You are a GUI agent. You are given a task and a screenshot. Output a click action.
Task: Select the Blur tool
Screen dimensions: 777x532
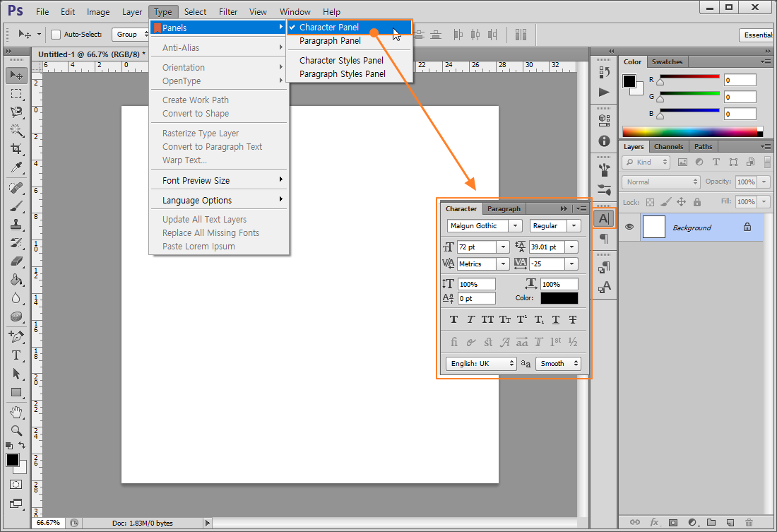pos(16,298)
